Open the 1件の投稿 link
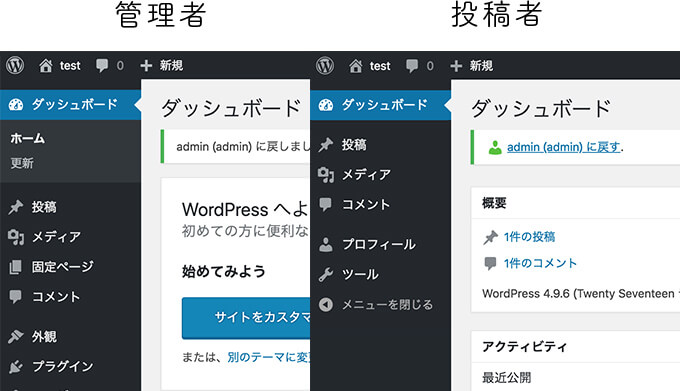Viewport: 680px width, 391px height. tap(529, 237)
